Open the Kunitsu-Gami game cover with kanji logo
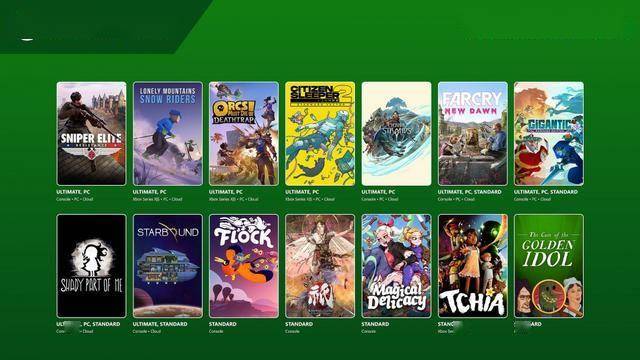 pos(320,266)
